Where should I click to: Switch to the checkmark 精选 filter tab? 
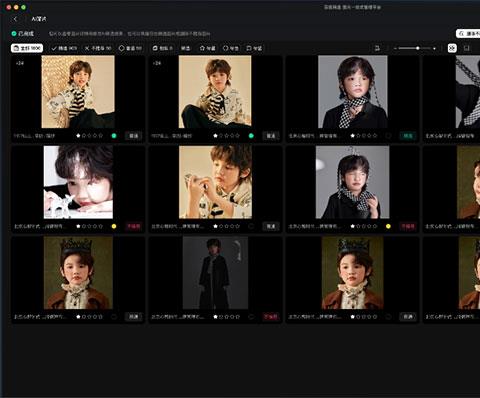tap(64, 48)
